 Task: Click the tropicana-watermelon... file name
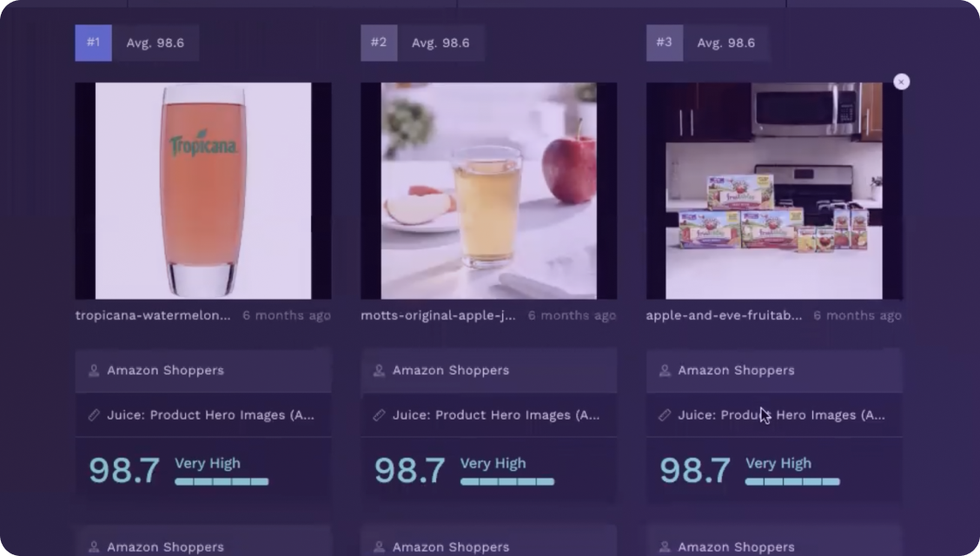(153, 315)
